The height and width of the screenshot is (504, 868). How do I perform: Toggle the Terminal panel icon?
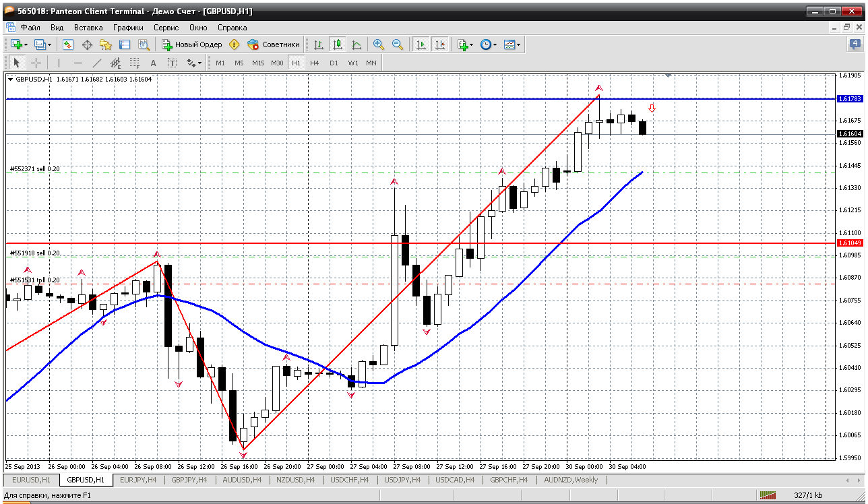125,44
